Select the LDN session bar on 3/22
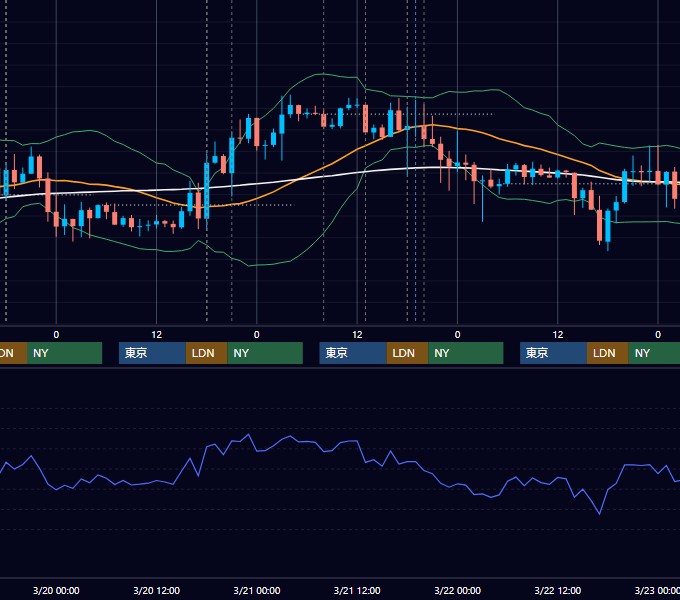The image size is (680, 600). [608, 353]
